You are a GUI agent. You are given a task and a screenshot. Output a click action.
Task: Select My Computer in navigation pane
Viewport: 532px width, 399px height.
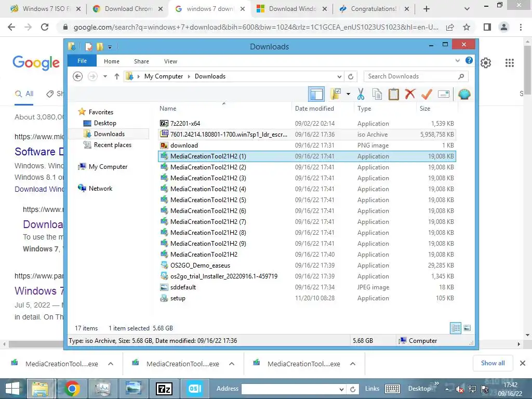coord(108,167)
